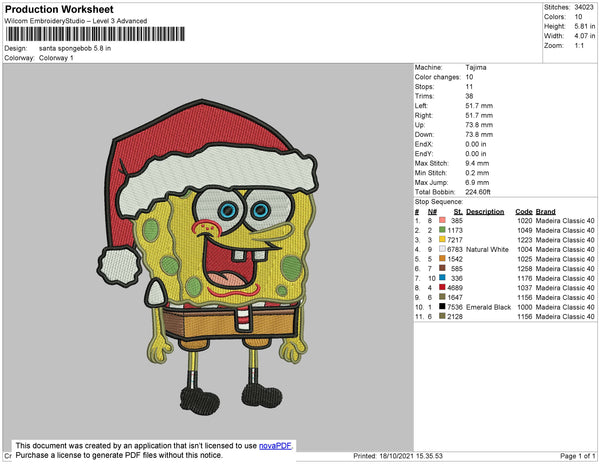Click the Zoom value '1:1'
This screenshot has height=464, width=600.
pos(579,46)
